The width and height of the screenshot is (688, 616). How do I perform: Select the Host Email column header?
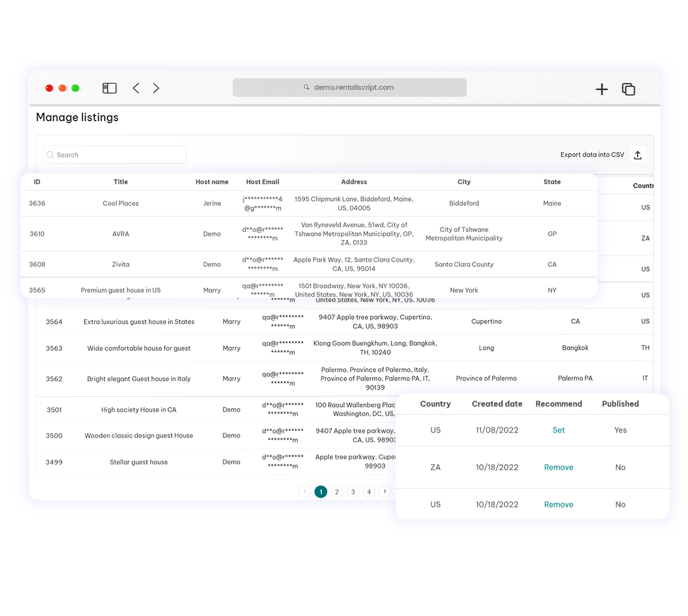262,182
